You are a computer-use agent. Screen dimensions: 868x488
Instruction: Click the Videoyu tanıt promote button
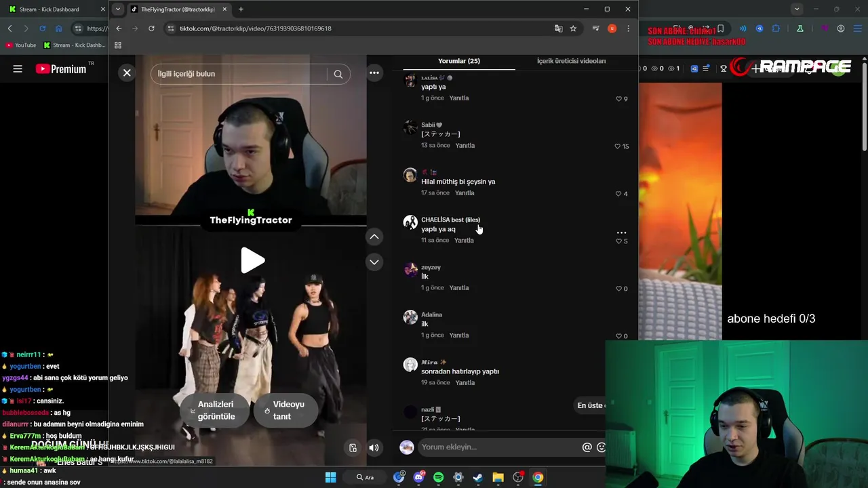285,411
